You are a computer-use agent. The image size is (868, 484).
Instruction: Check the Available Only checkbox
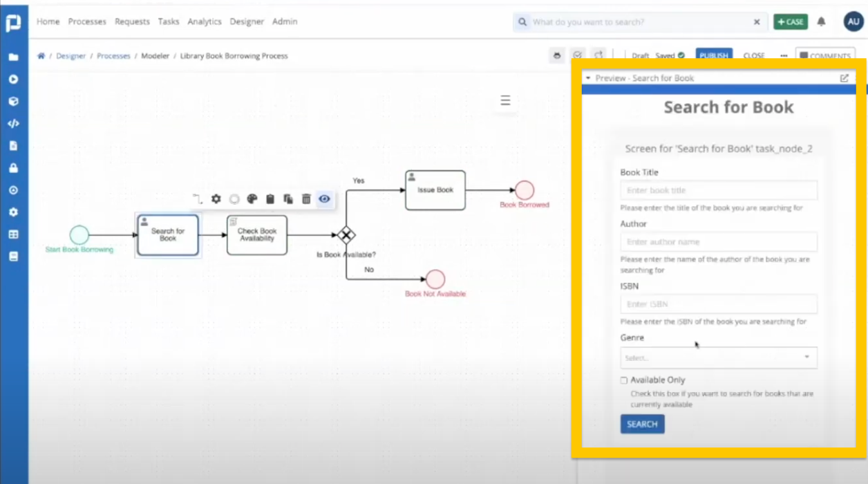pyautogui.click(x=624, y=380)
